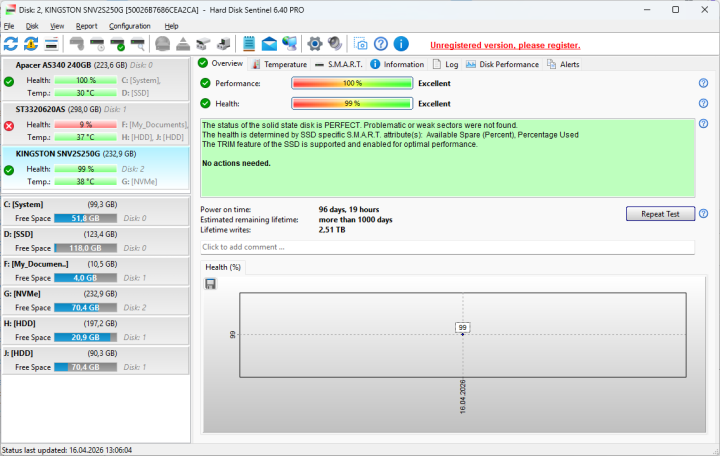
Task: Click the blue info circle toolbar icon
Action: tap(401, 44)
